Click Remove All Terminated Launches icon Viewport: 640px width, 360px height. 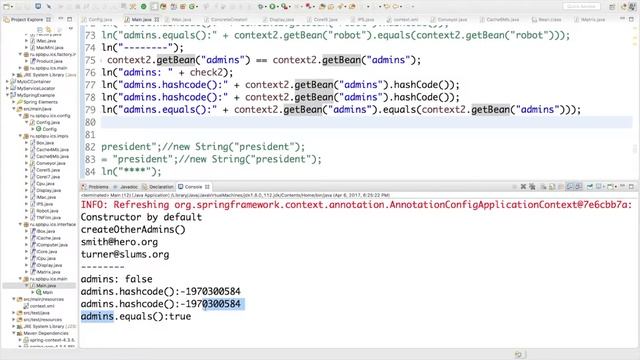pyautogui.click(x=532, y=187)
